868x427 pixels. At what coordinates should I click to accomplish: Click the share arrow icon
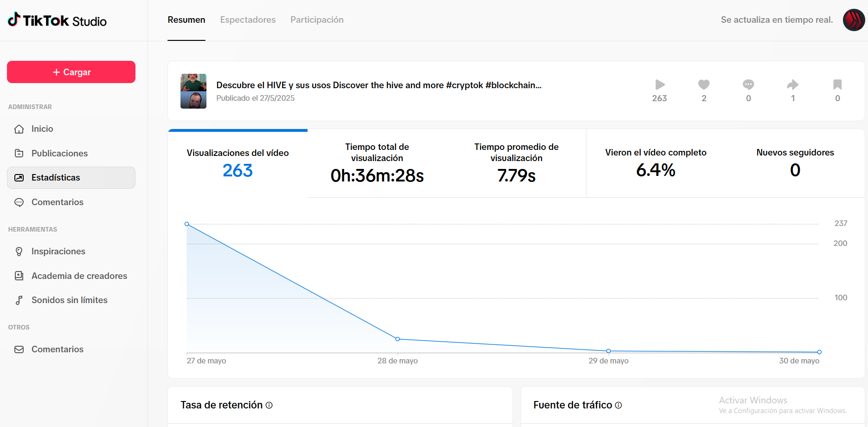pyautogui.click(x=793, y=84)
